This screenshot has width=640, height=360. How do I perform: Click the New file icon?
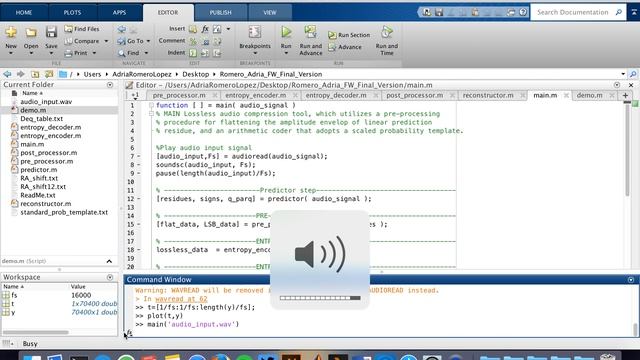click(11, 33)
